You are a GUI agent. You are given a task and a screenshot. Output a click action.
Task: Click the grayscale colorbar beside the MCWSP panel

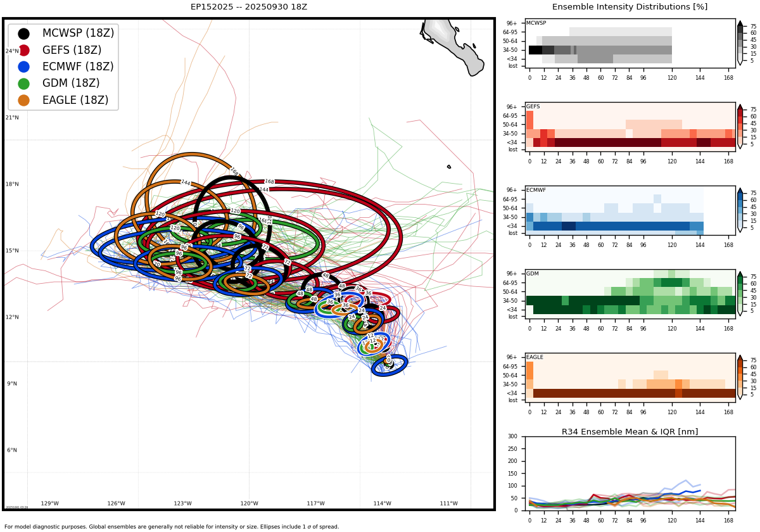(x=740, y=42)
